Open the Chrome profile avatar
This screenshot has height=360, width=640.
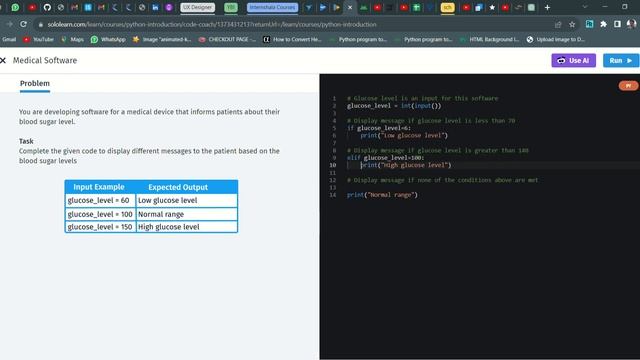point(631,24)
